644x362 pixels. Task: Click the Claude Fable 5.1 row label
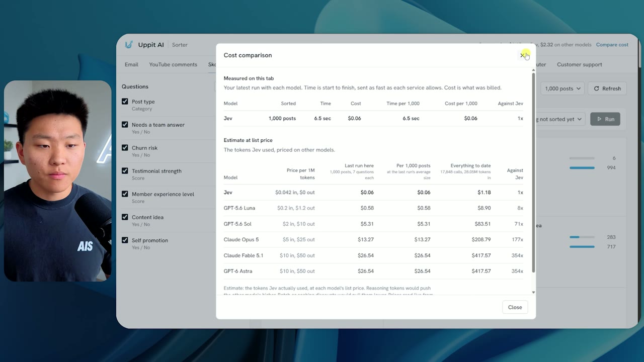pos(244,255)
